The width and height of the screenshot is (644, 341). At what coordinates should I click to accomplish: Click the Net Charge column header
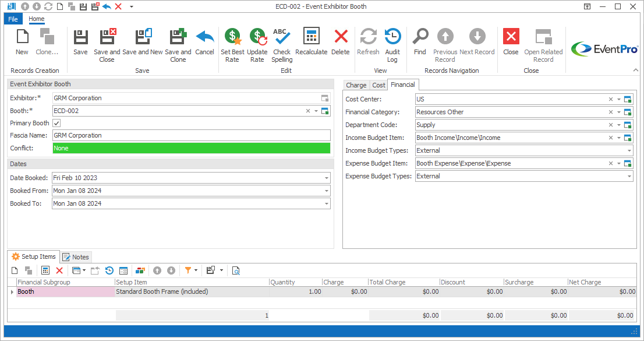pyautogui.click(x=603, y=282)
